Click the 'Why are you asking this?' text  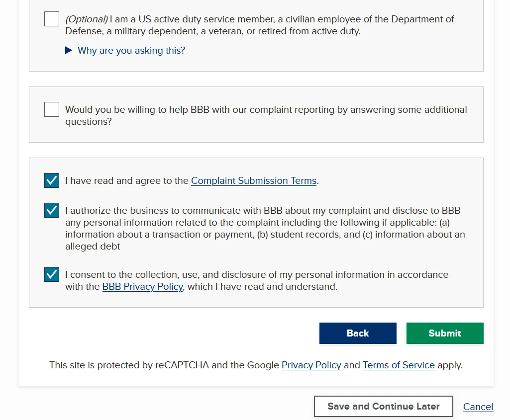pos(131,51)
